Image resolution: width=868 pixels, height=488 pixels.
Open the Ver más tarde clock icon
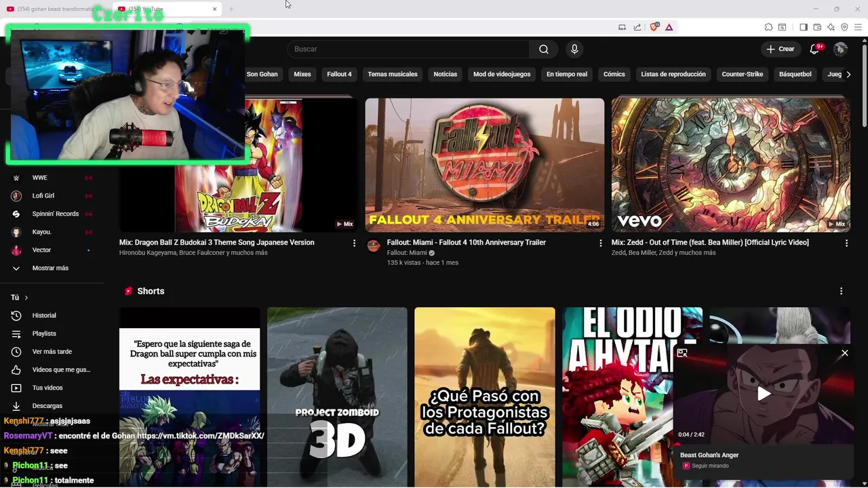pyautogui.click(x=16, y=352)
